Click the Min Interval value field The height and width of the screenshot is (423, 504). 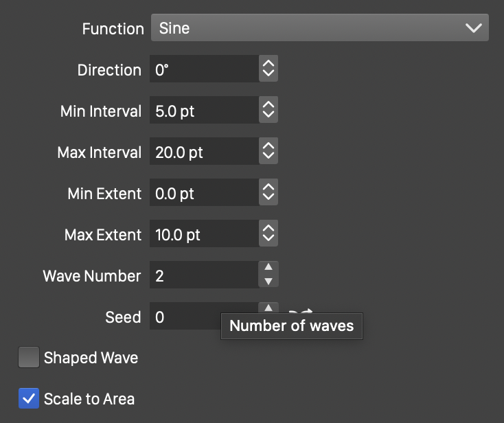[x=204, y=111]
